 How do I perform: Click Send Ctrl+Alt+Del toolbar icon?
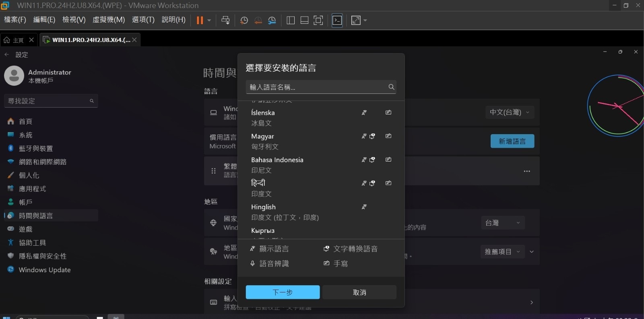point(225,20)
